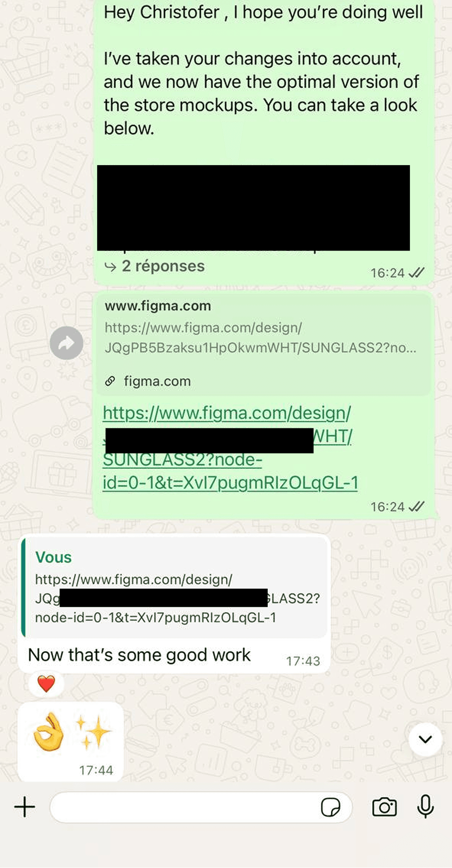The image size is (452, 868).
Task: Open the www.figma.com link preview card
Action: coord(263,345)
